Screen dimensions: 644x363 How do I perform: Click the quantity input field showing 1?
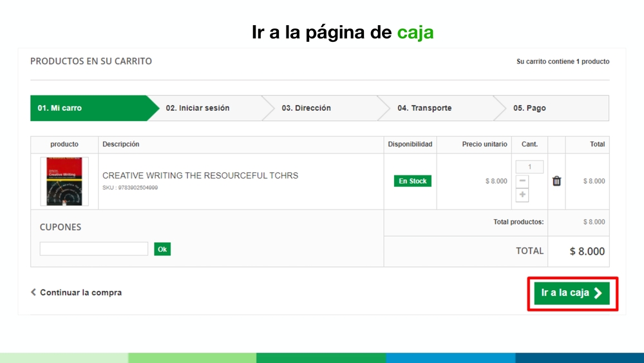point(529,166)
